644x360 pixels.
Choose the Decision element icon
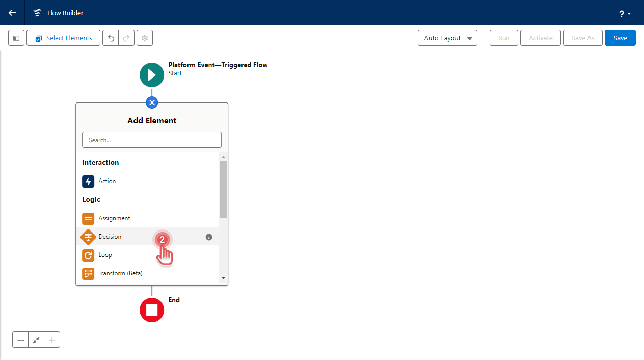coord(88,237)
